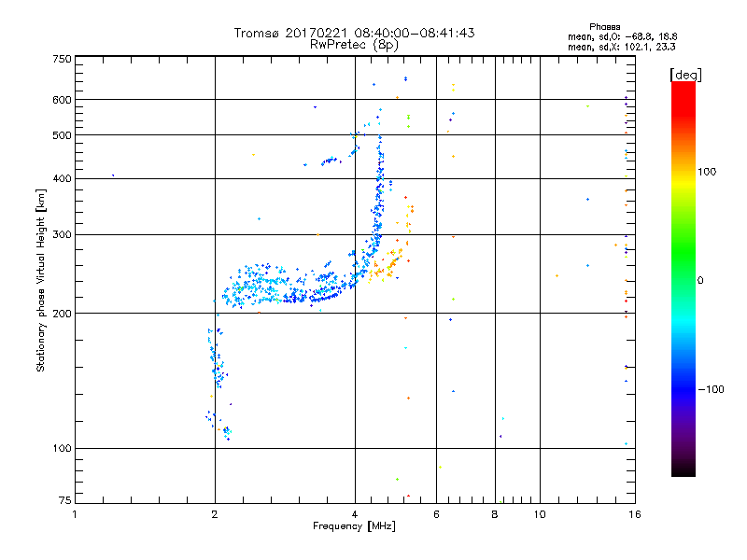Viewport: 747px width, 560px height.
Task: Click the 'Phases' heading above the statistics
Action: (x=604, y=27)
